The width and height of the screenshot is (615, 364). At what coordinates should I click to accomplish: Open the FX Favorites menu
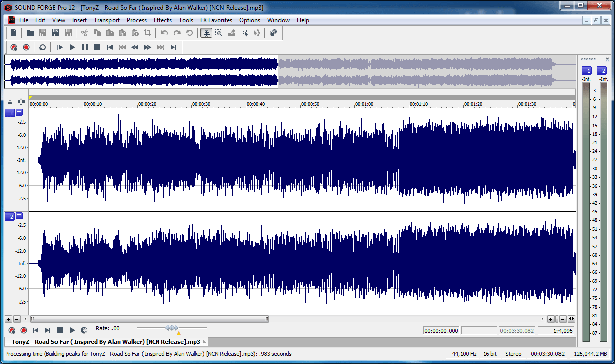pos(216,20)
